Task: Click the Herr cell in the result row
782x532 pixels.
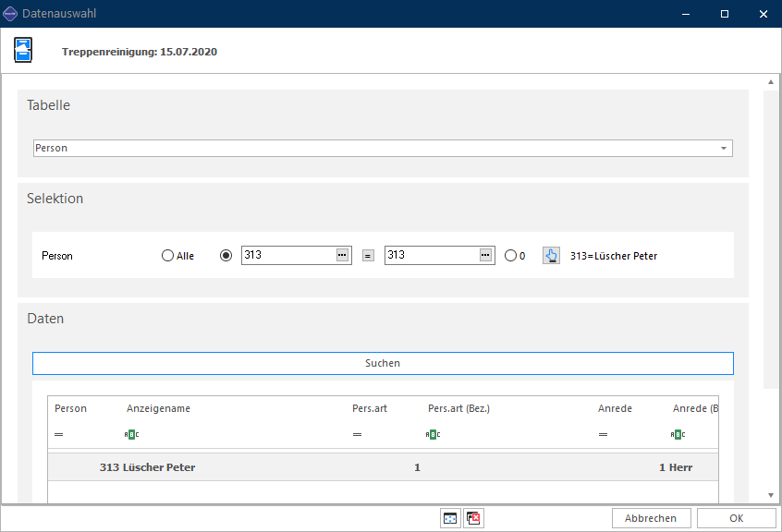Action: click(x=680, y=467)
